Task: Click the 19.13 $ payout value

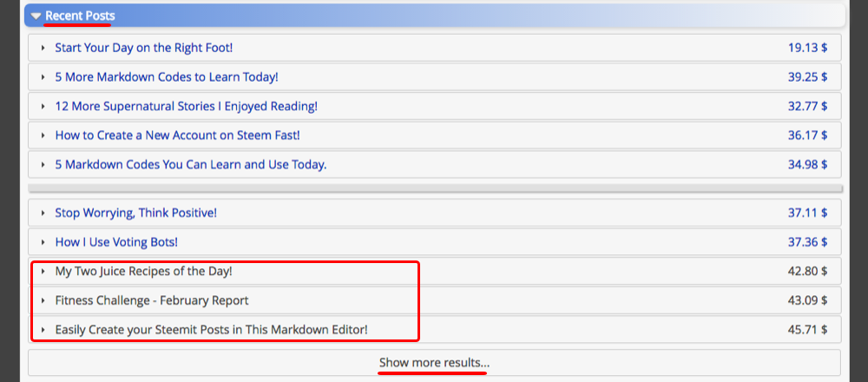Action: pyautogui.click(x=807, y=48)
